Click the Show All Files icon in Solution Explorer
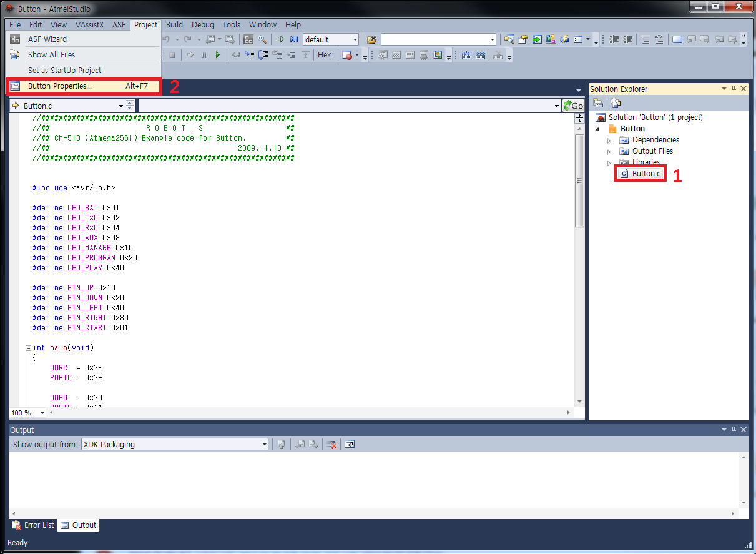This screenshot has width=756, height=554. (x=616, y=103)
